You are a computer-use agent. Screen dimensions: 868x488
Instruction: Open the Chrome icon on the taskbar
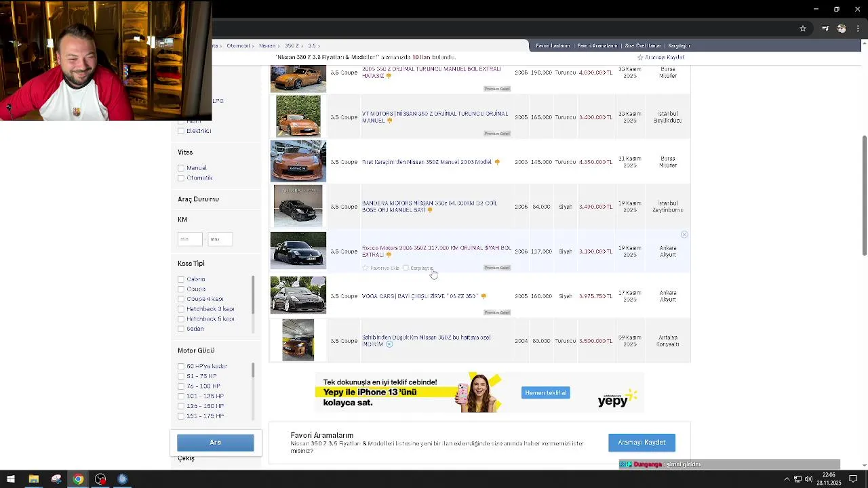coord(78,479)
